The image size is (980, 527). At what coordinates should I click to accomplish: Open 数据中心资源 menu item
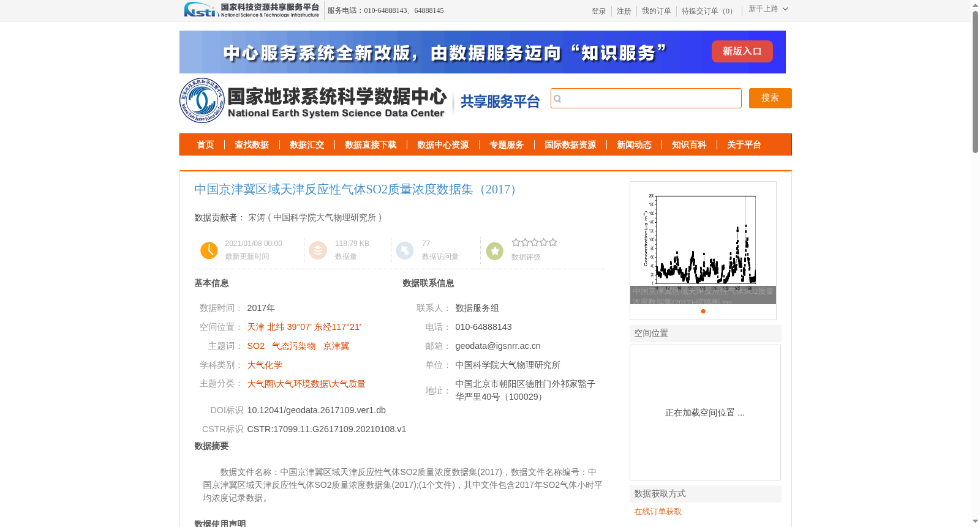point(443,145)
